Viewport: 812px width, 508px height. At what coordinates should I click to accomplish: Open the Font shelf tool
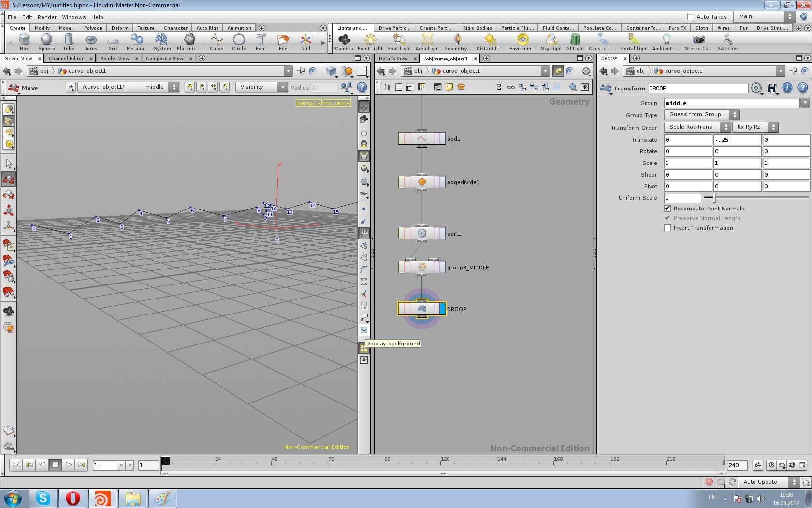261,42
